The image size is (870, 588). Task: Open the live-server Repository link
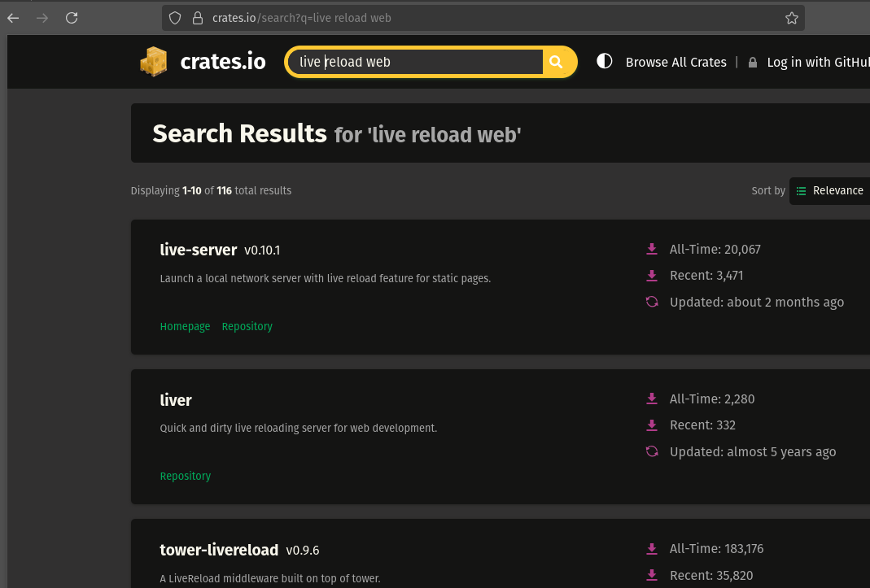(x=247, y=326)
